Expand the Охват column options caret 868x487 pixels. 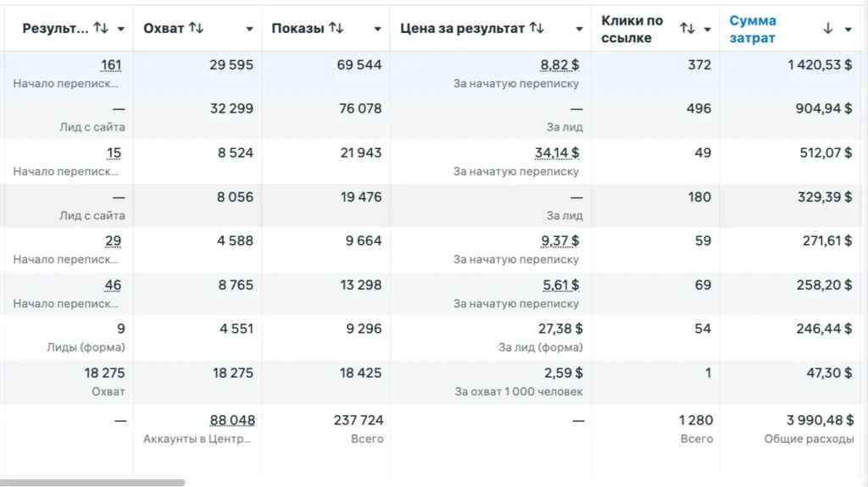[x=249, y=29]
